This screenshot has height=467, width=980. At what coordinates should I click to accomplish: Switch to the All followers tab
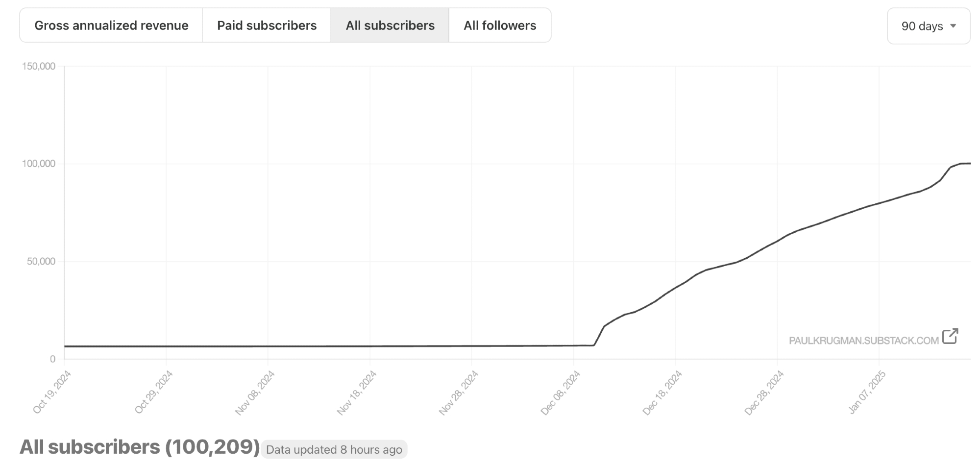pos(500,25)
